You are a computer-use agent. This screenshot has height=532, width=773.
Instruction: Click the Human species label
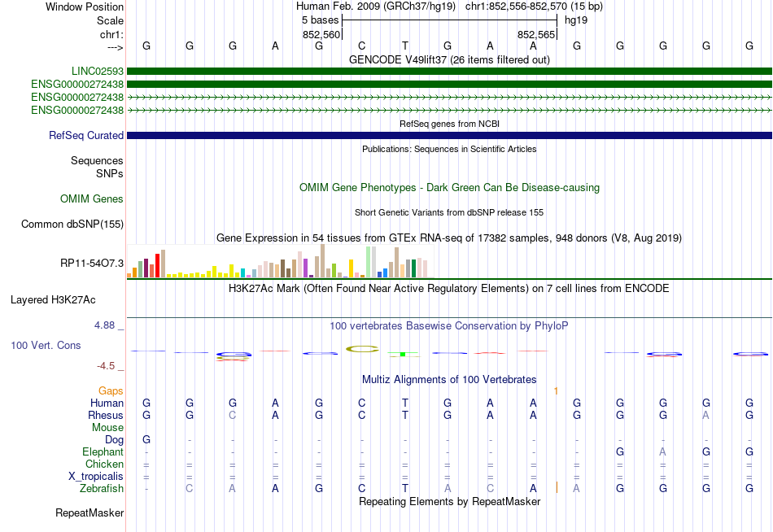[107, 403]
